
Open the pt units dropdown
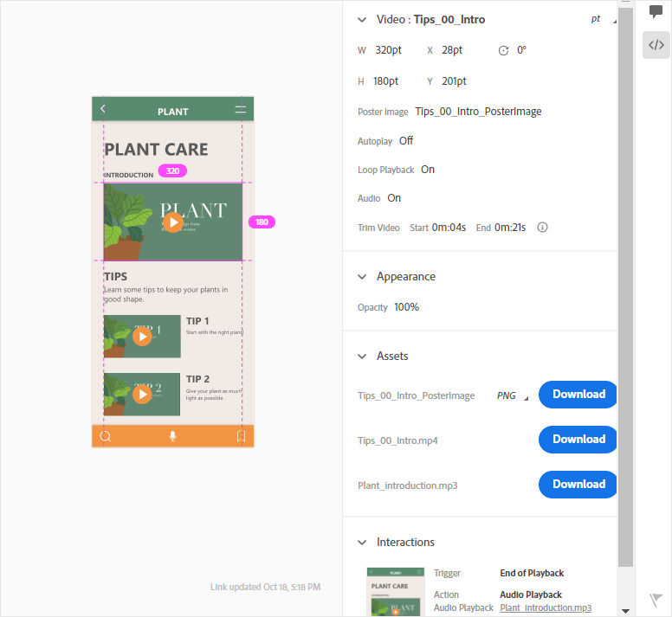tap(604, 19)
